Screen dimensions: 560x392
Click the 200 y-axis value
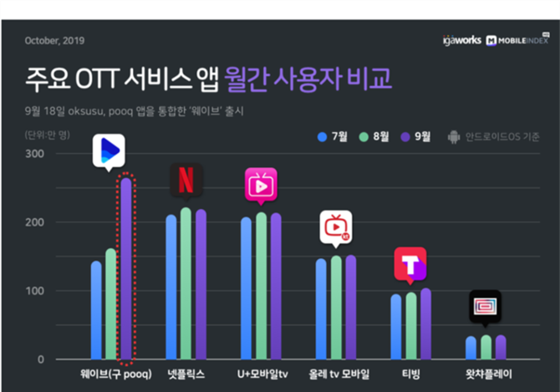pyautogui.click(x=34, y=222)
